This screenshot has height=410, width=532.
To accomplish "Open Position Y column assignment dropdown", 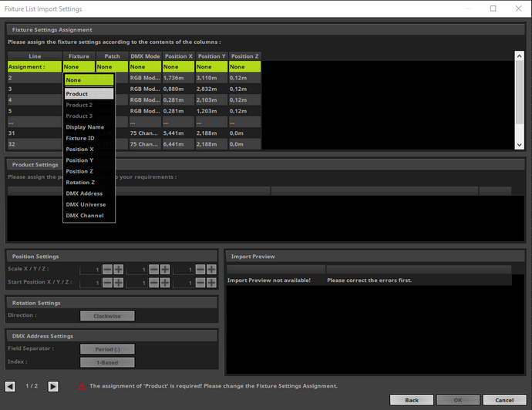I will (212, 67).
